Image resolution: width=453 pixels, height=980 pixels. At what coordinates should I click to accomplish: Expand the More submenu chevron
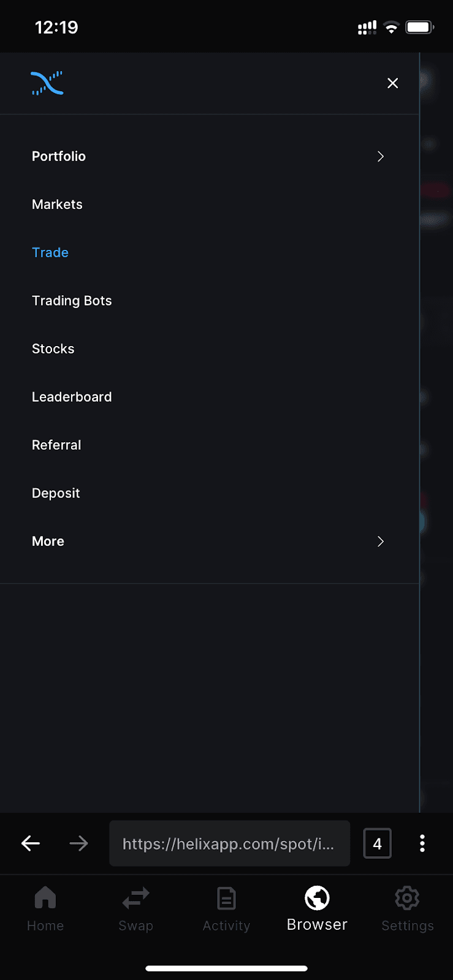pyautogui.click(x=381, y=541)
